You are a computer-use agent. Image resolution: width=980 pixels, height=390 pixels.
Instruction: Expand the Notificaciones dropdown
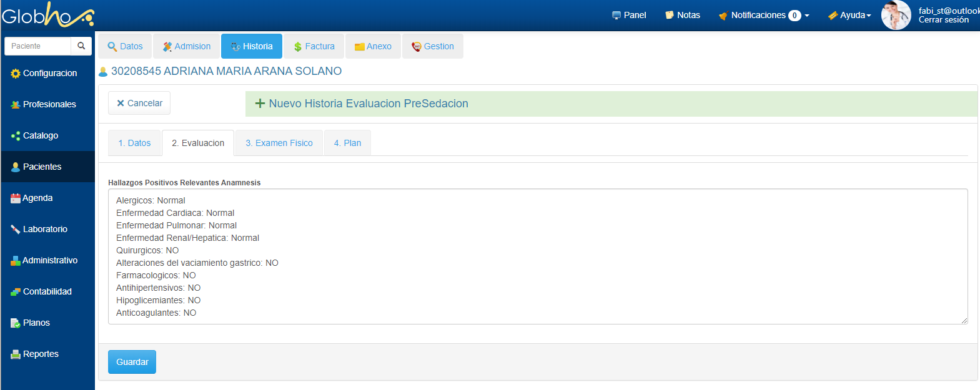(764, 15)
